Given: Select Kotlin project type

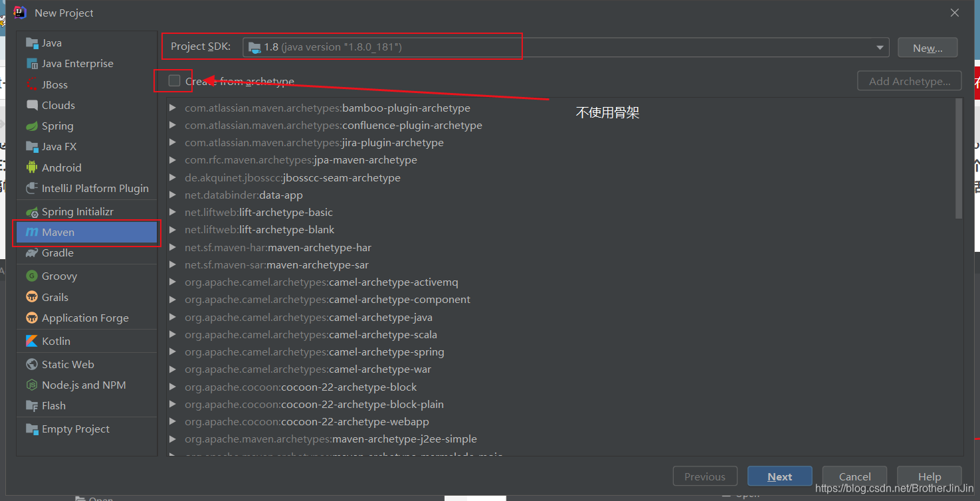Looking at the screenshot, I should pyautogui.click(x=87, y=341).
